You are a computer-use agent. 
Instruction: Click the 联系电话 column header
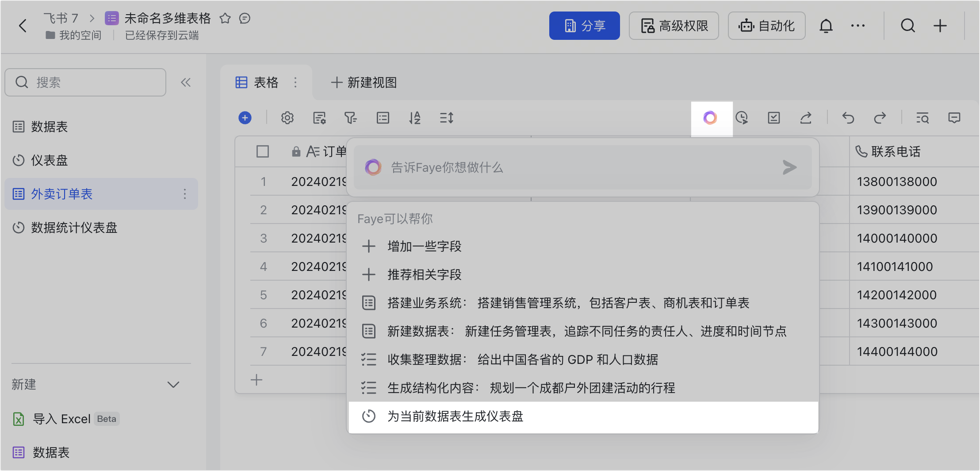[914, 151]
